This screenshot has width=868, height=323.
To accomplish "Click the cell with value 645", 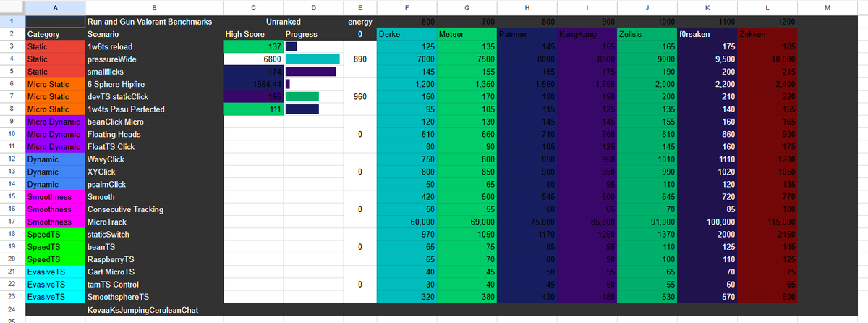I will tap(647, 196).
